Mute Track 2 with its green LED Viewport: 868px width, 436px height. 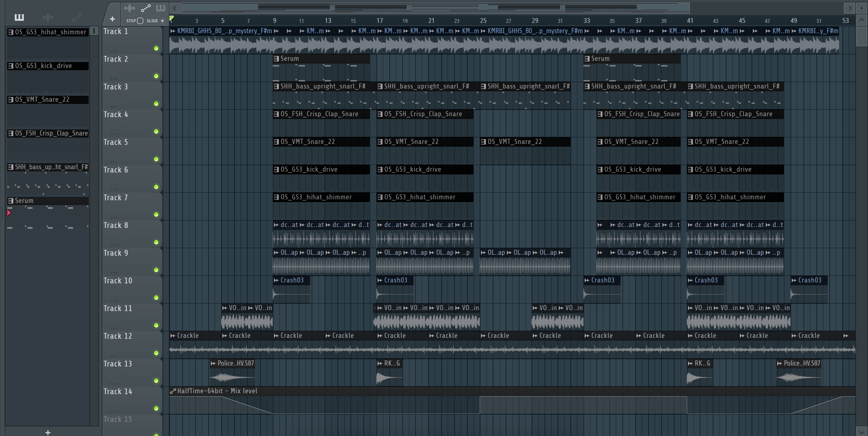[x=156, y=76]
